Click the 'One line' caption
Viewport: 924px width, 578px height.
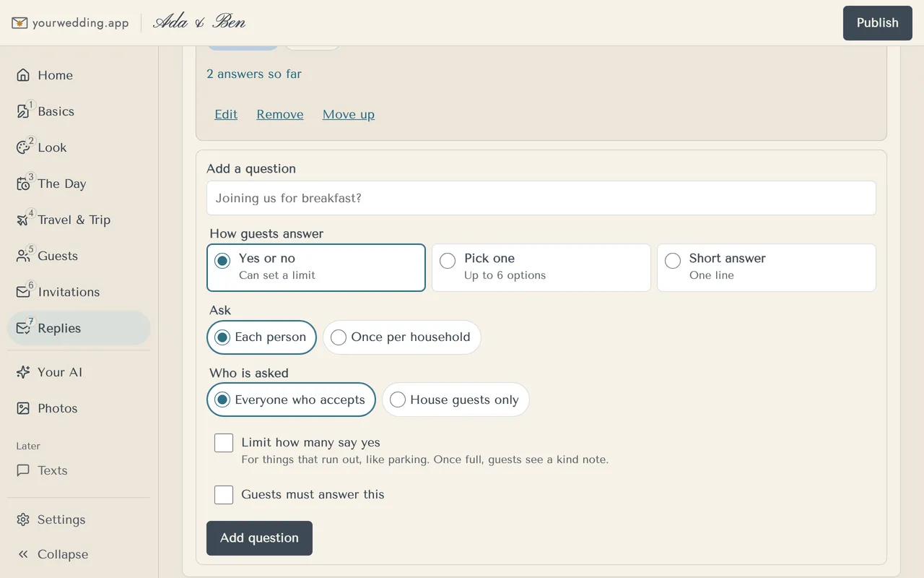tap(712, 275)
